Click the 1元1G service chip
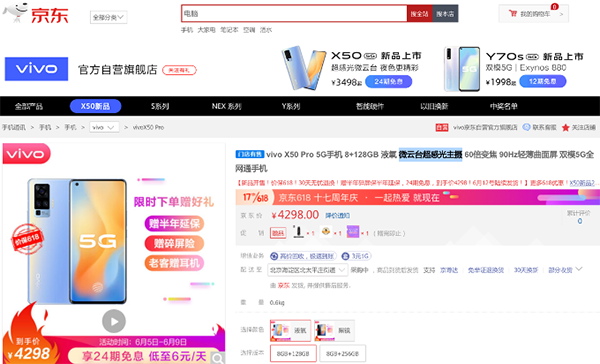This screenshot has width=600, height=364. [356, 256]
